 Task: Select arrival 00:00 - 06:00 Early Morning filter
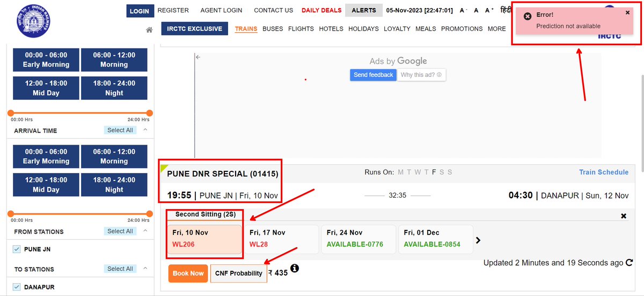(x=46, y=156)
